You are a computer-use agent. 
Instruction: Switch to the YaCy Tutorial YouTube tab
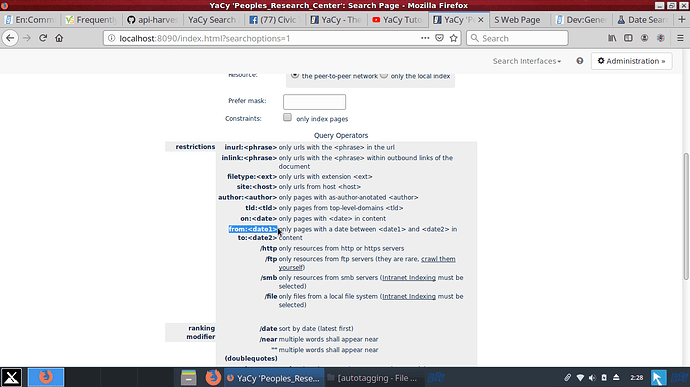click(397, 20)
